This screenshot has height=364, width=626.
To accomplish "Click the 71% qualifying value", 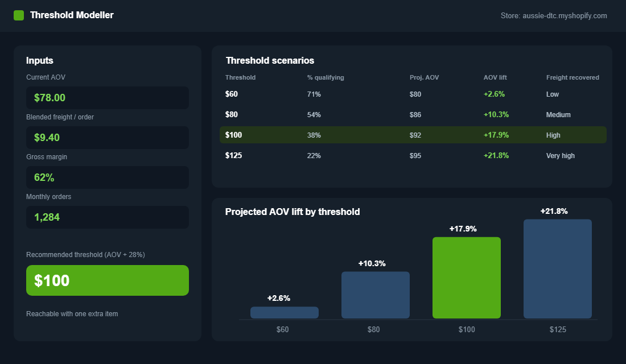I will pos(314,94).
